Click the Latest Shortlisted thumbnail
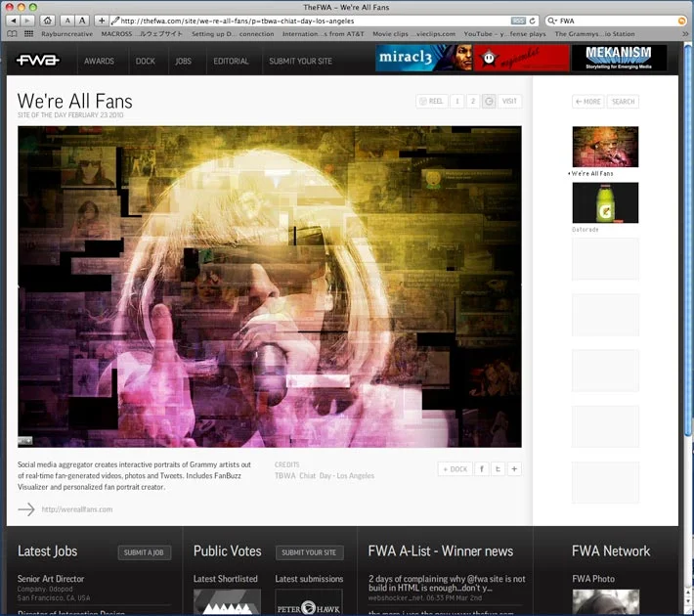694x616 pixels. 227,602
